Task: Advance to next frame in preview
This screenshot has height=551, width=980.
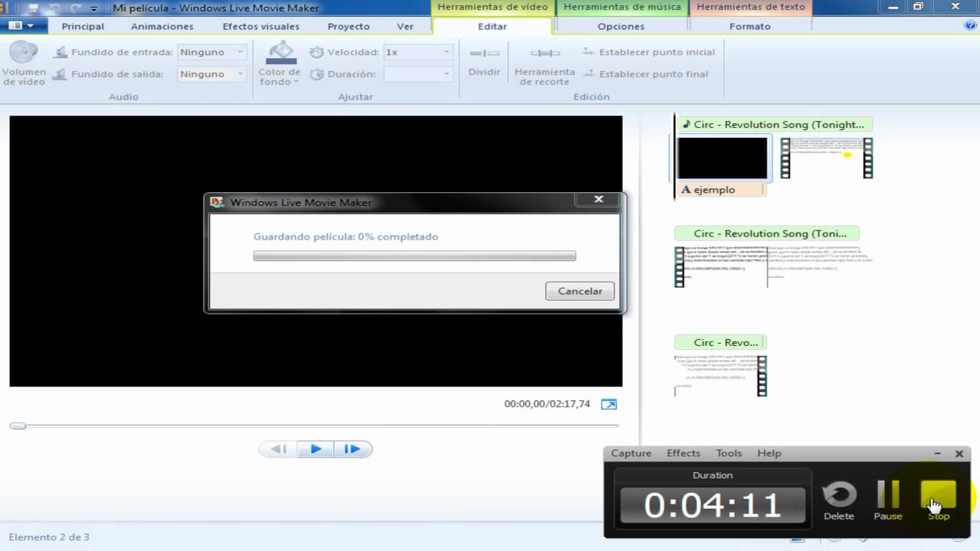Action: coord(352,449)
